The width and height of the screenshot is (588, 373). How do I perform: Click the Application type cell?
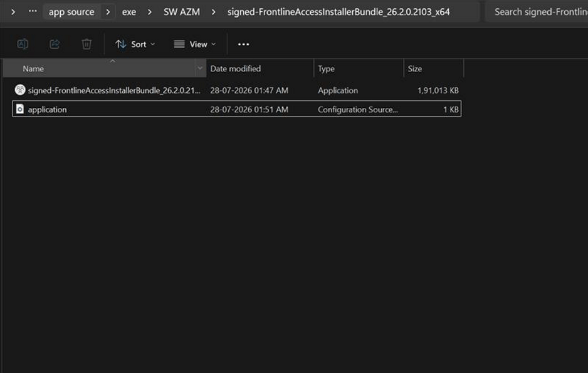click(338, 90)
